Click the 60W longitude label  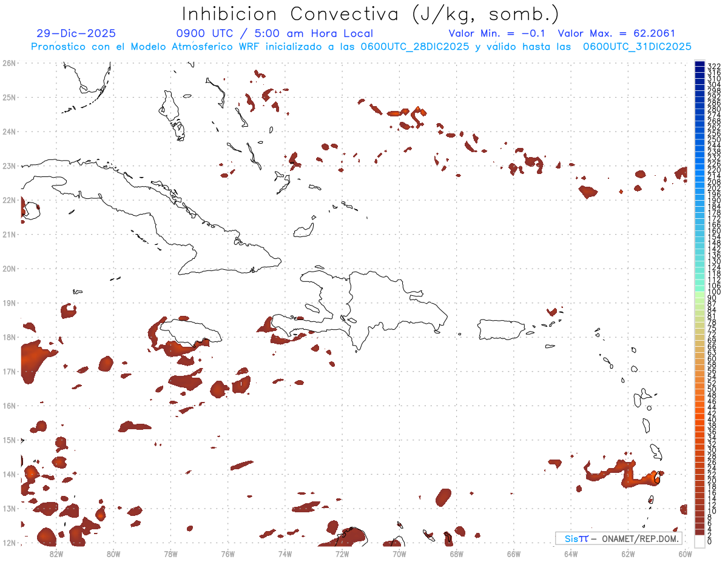pos(686,554)
